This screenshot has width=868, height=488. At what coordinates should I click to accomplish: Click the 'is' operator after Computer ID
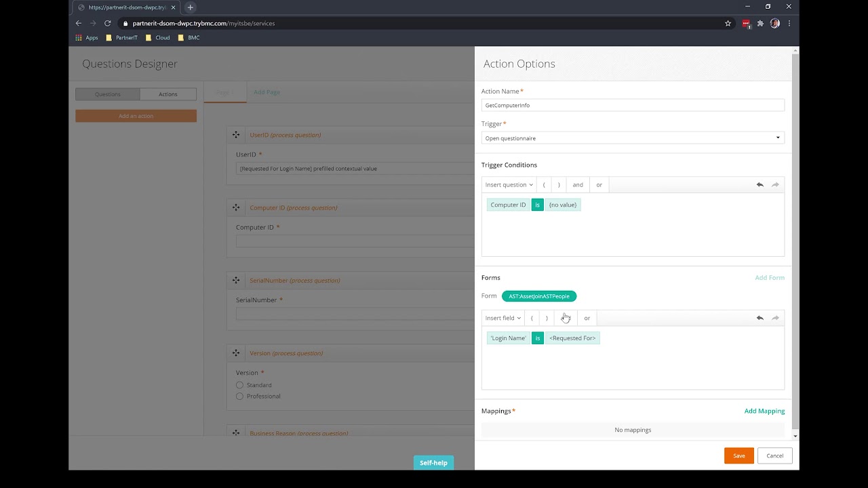click(537, 205)
